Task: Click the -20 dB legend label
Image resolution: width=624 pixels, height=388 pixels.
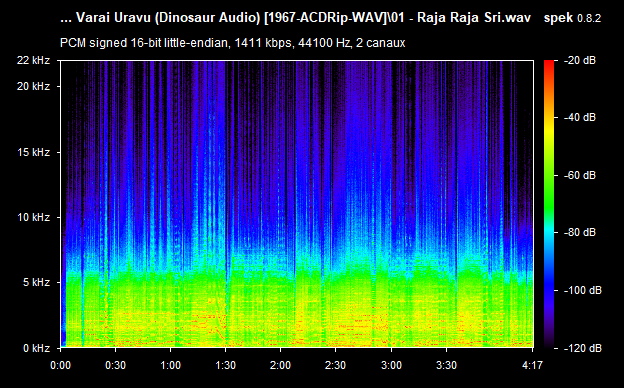Action: pos(579,60)
